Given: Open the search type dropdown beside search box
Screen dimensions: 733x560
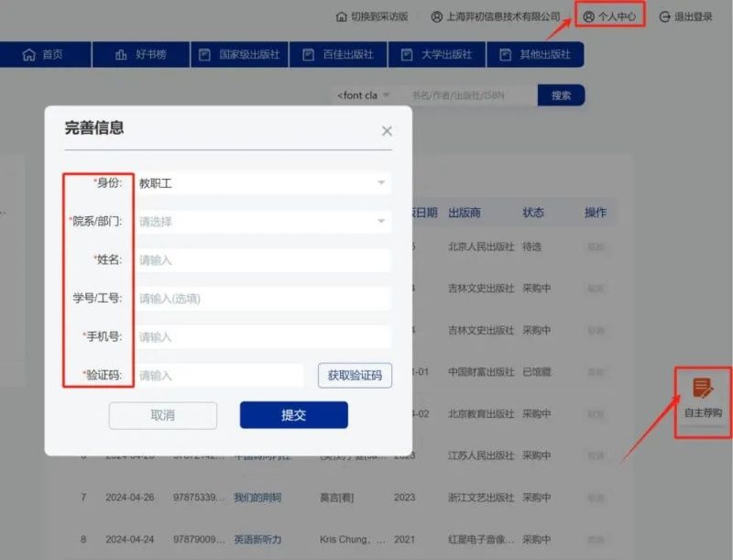Looking at the screenshot, I should tap(363, 95).
